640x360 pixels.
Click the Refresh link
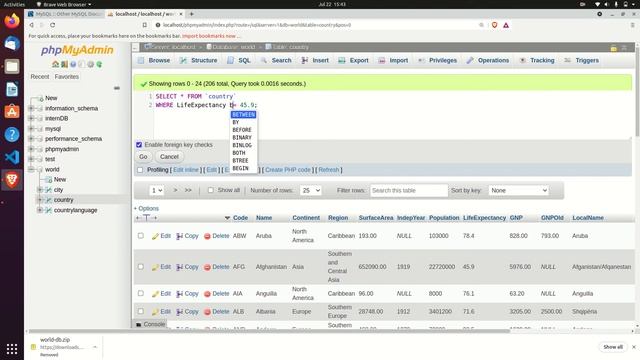click(x=329, y=170)
